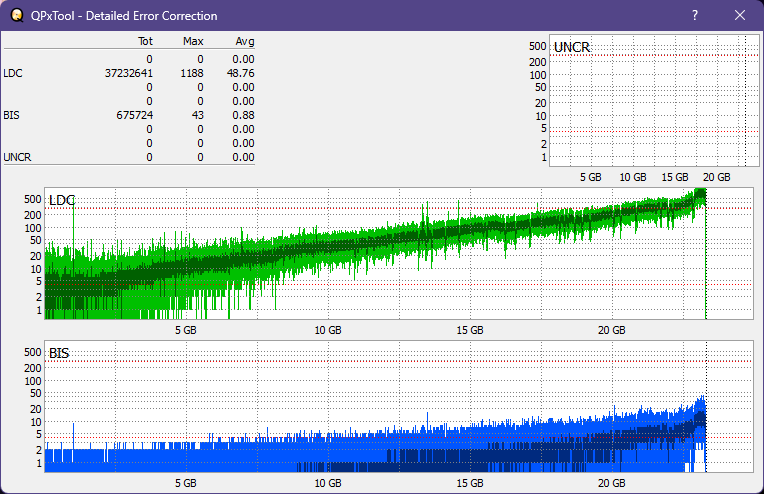
Task: Select the Max column header
Action: pos(193,42)
